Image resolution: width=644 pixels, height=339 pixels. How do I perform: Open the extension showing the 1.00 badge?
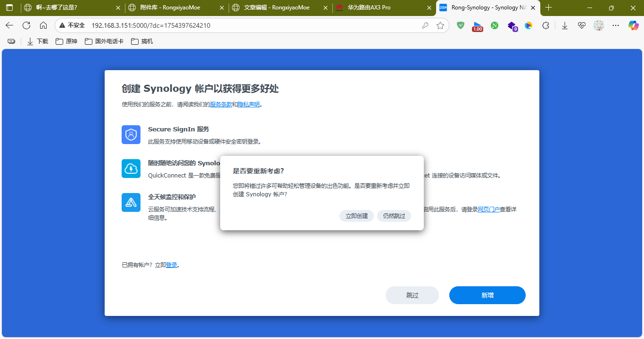(x=478, y=26)
